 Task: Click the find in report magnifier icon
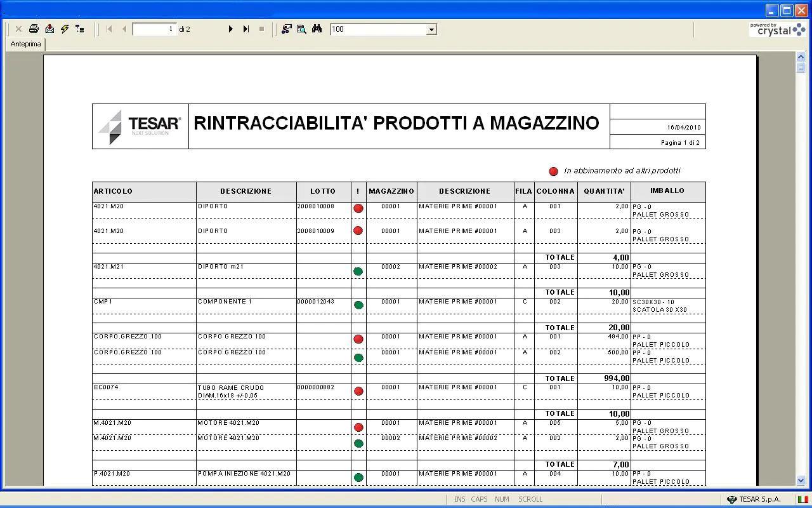[x=301, y=29]
